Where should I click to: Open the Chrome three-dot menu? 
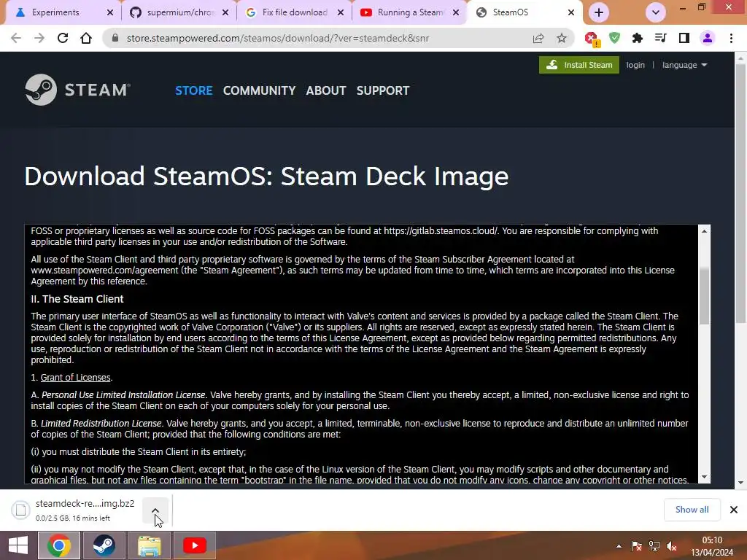pos(731,38)
